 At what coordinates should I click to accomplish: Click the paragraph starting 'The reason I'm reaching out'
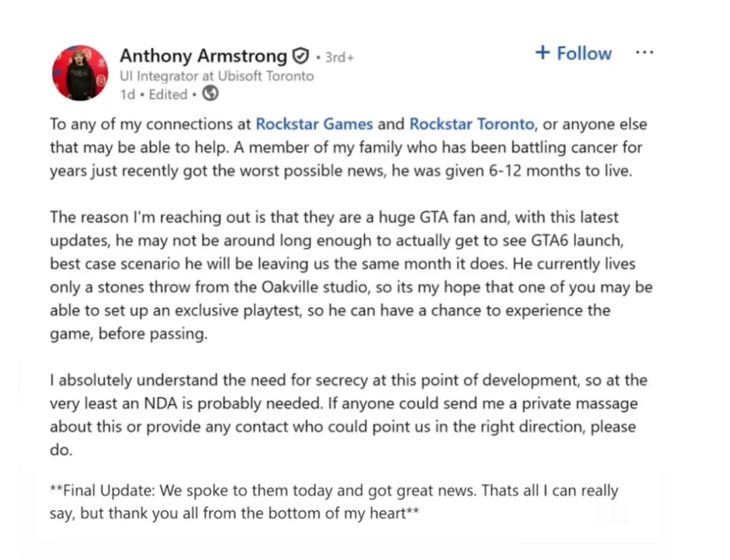(351, 276)
